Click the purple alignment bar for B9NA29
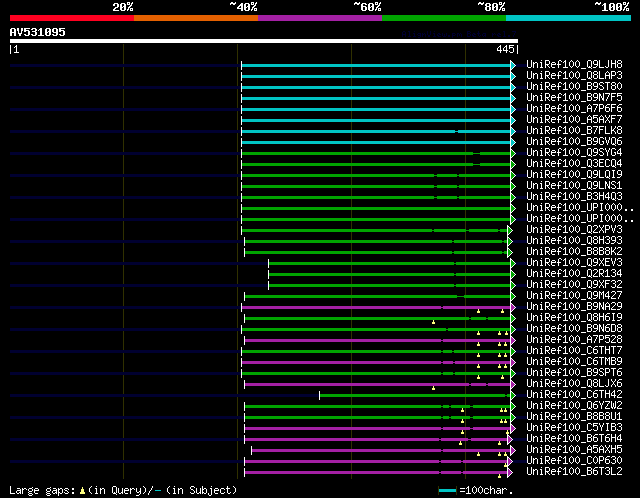Image resolution: width=640 pixels, height=498 pixels. (x=376, y=308)
